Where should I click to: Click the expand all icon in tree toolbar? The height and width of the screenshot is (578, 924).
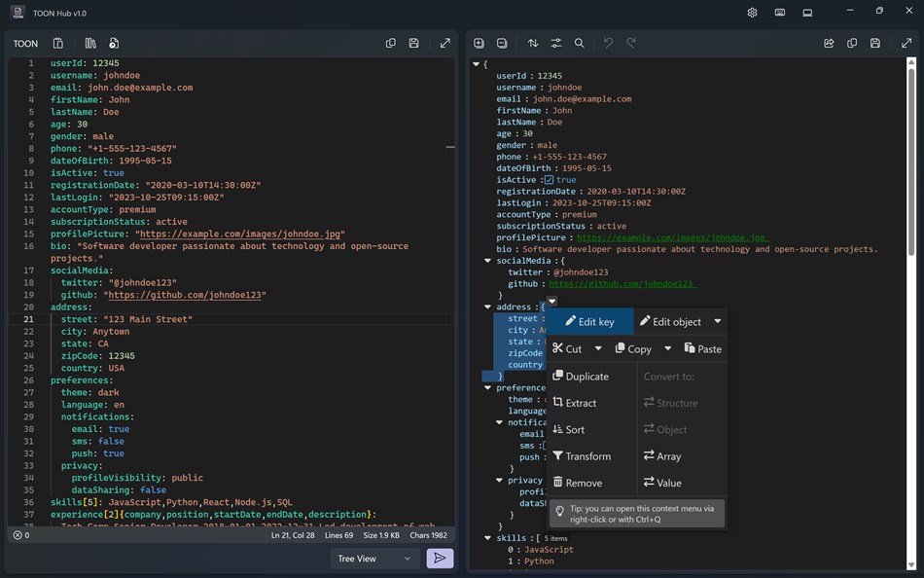[x=479, y=43]
